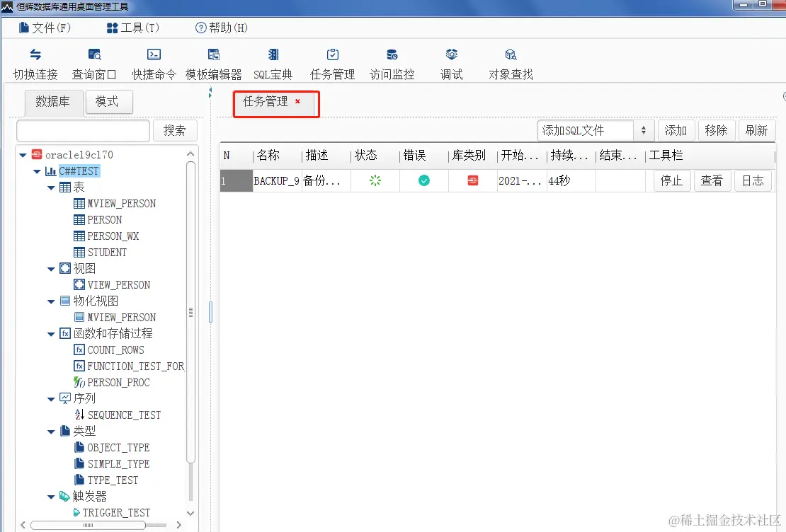Click the MVIEW_PERSON table icon under 表
Screen dimensions: 786x532
(79, 203)
